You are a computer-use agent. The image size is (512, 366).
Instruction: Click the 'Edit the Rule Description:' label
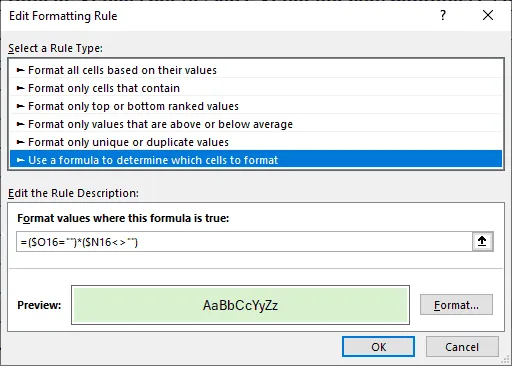point(73,193)
